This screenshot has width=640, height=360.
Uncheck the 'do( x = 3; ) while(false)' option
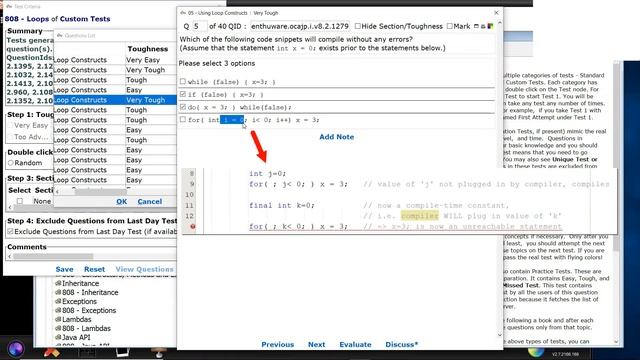coord(182,107)
